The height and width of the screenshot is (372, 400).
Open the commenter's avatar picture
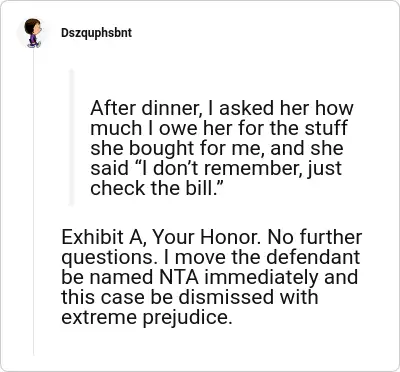tap(33, 33)
